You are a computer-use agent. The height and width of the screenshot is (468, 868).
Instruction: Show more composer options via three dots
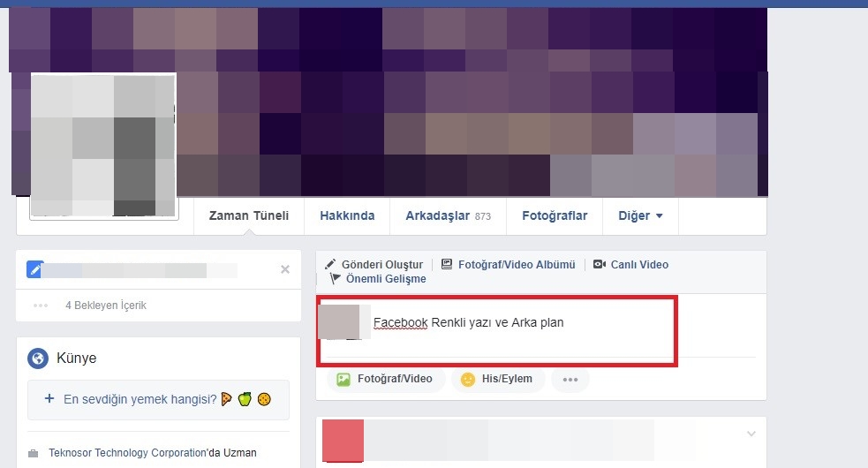click(x=570, y=380)
